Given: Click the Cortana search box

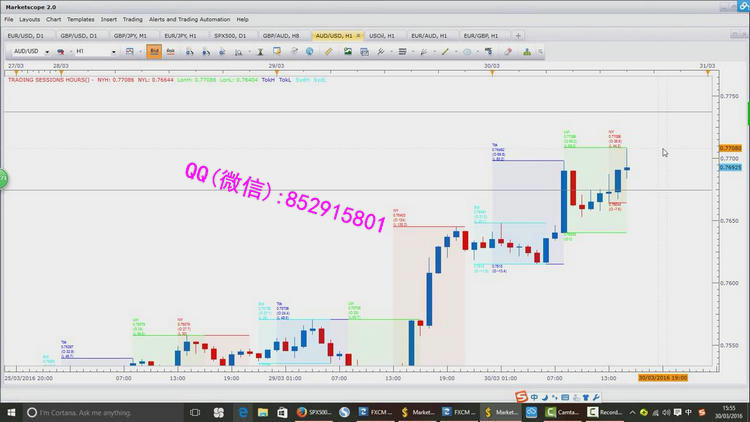Looking at the screenshot, I should click(x=90, y=411).
